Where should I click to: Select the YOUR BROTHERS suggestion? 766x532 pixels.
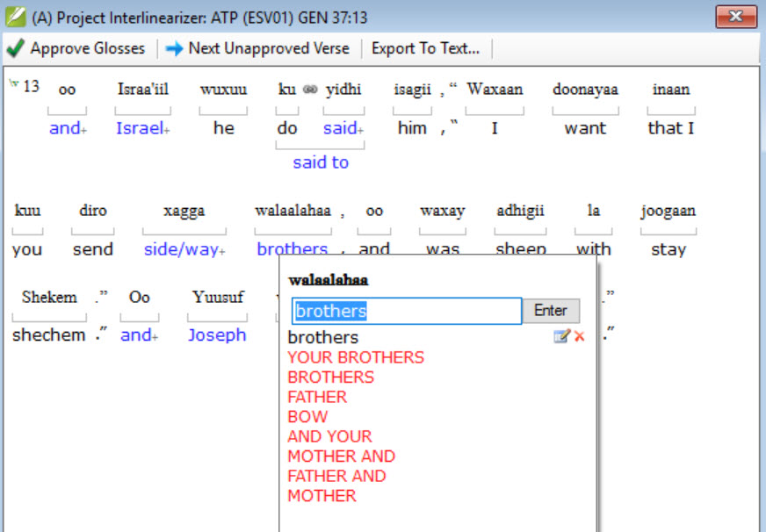356,357
